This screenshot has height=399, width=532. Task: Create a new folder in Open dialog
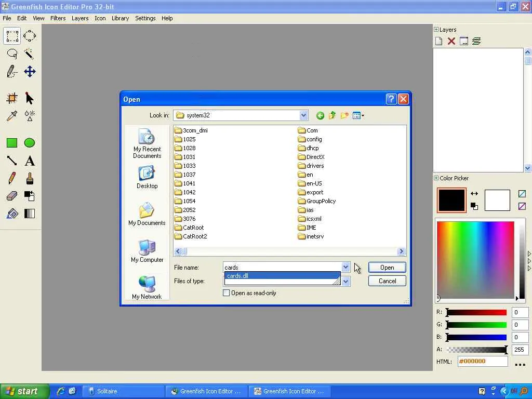344,116
